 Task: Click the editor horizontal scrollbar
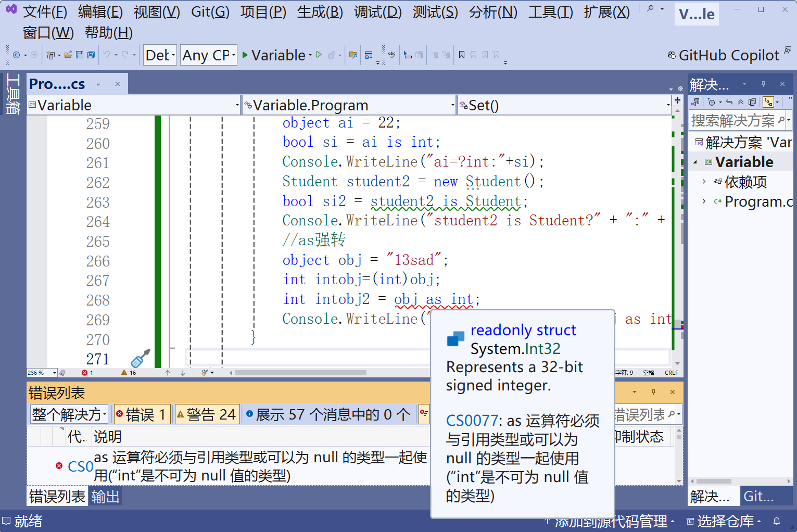[x=301, y=373]
